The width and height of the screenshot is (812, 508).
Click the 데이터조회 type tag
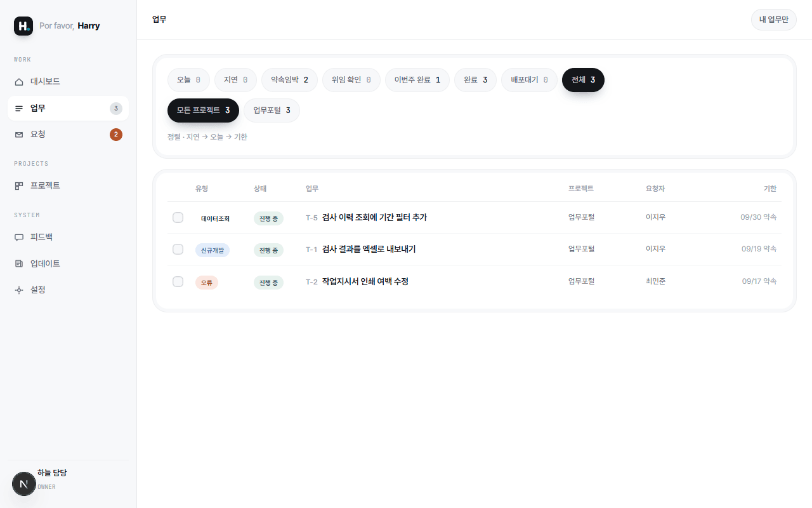coord(215,218)
